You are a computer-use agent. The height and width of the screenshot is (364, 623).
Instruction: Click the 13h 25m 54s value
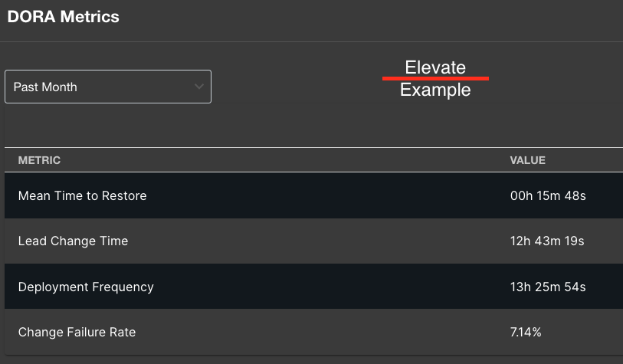(x=548, y=287)
